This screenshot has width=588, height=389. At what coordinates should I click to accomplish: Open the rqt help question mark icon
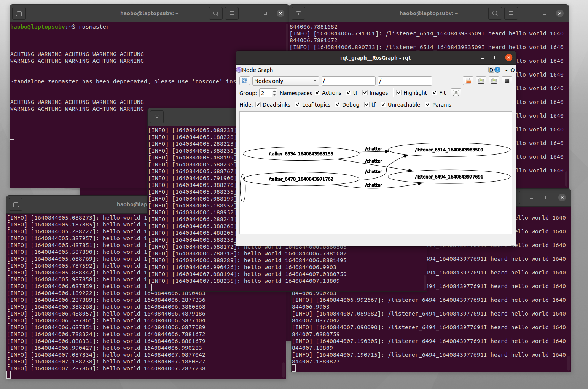pyautogui.click(x=497, y=70)
